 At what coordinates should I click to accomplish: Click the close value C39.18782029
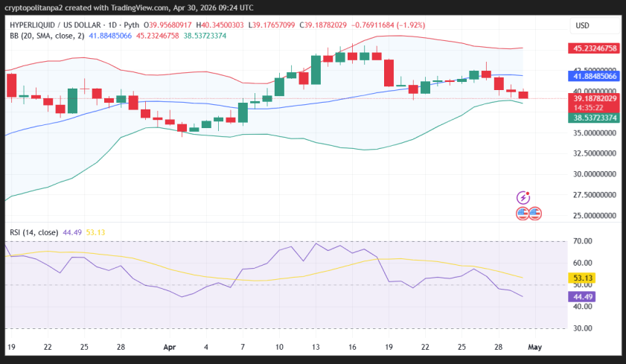323,25
